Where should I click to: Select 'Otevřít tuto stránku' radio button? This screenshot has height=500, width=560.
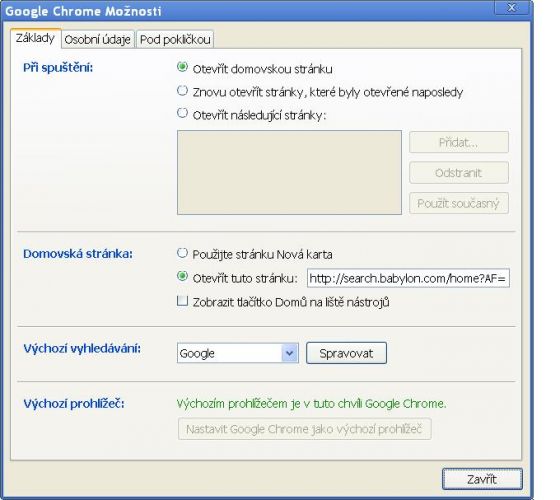point(182,276)
